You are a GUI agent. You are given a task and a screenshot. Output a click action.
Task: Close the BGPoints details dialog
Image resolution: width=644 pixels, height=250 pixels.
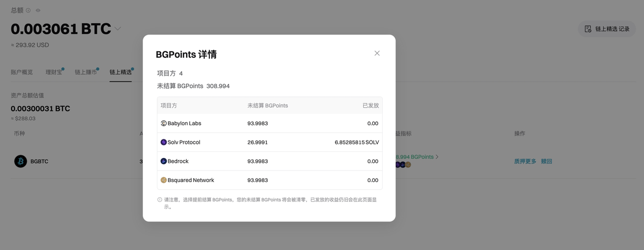click(x=377, y=53)
